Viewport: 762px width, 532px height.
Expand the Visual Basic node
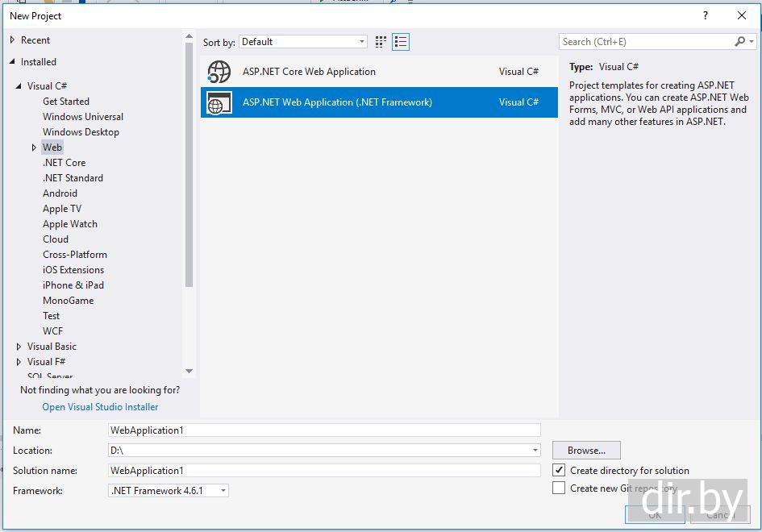[x=19, y=347]
